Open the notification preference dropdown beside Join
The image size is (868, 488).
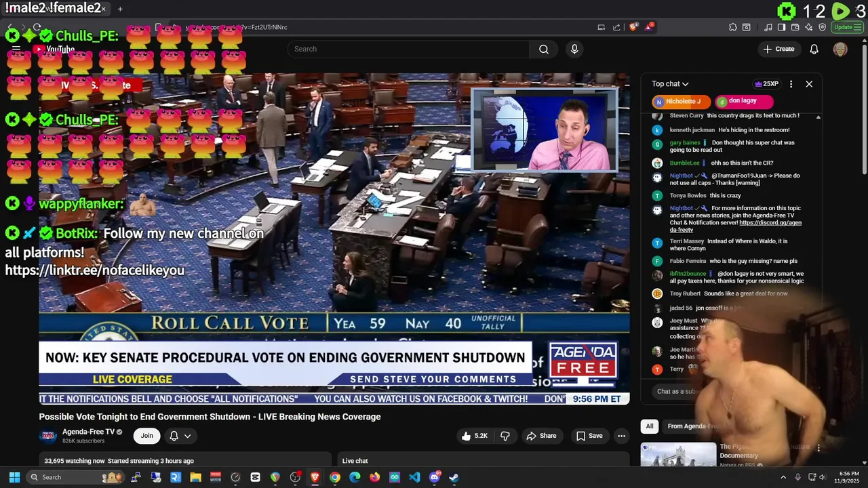click(x=180, y=436)
